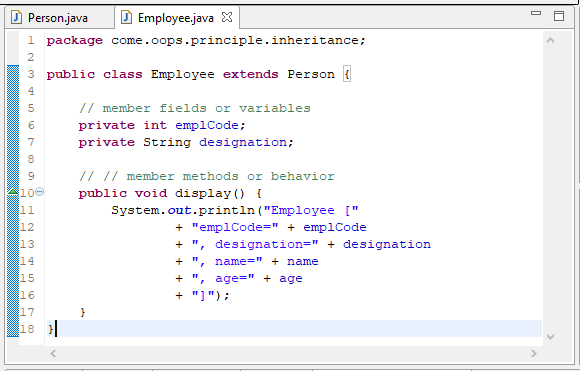Viewport: 580px width, 371px height.
Task: Click the string ", designation=" on line 13
Action: coord(255,244)
